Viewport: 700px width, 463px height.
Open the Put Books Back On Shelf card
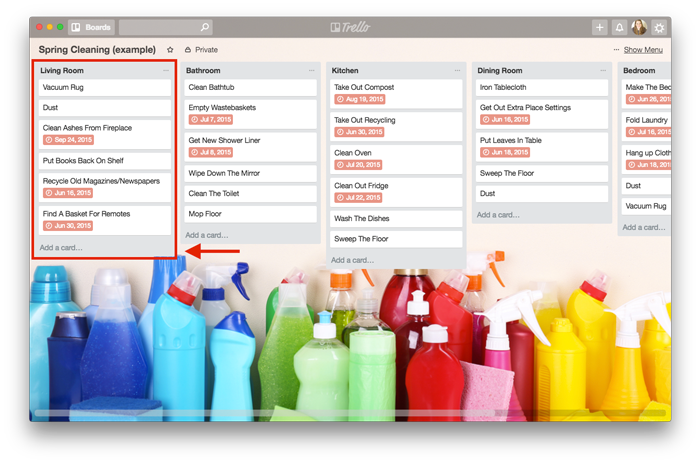105,161
